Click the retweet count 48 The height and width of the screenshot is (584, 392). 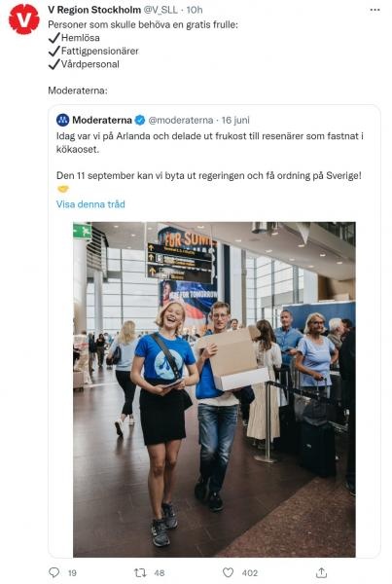160,573
